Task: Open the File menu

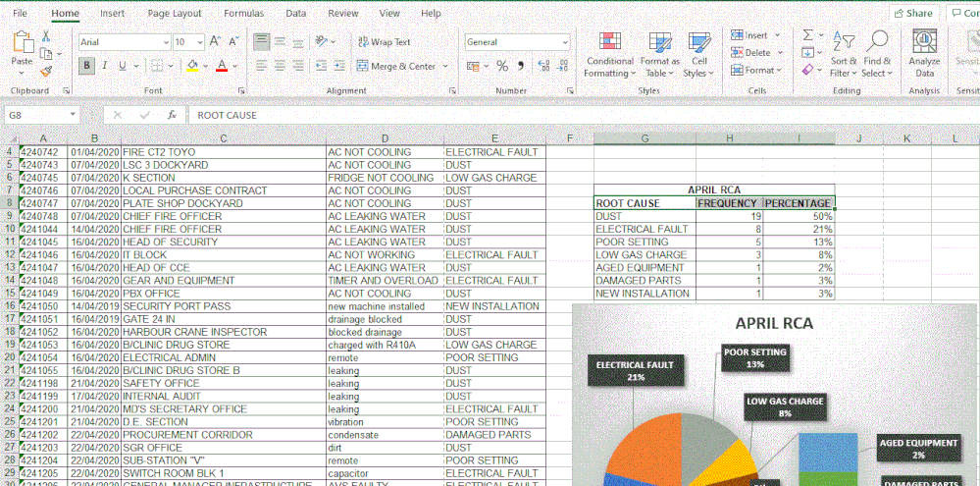Action: click(x=20, y=13)
